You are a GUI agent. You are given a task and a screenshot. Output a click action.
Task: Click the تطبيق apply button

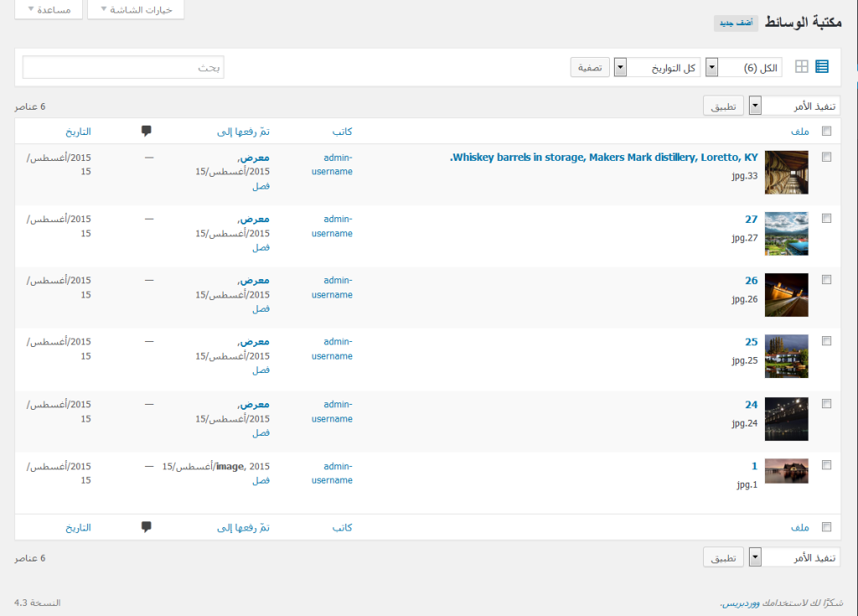click(x=721, y=104)
